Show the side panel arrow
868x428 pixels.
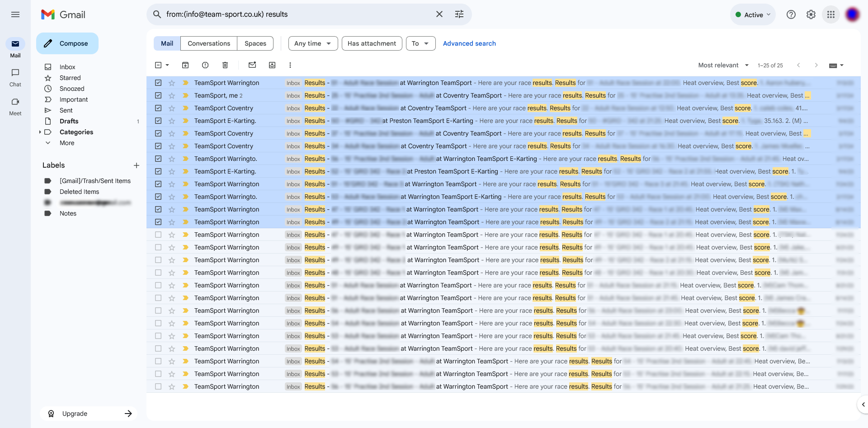pos(863,404)
